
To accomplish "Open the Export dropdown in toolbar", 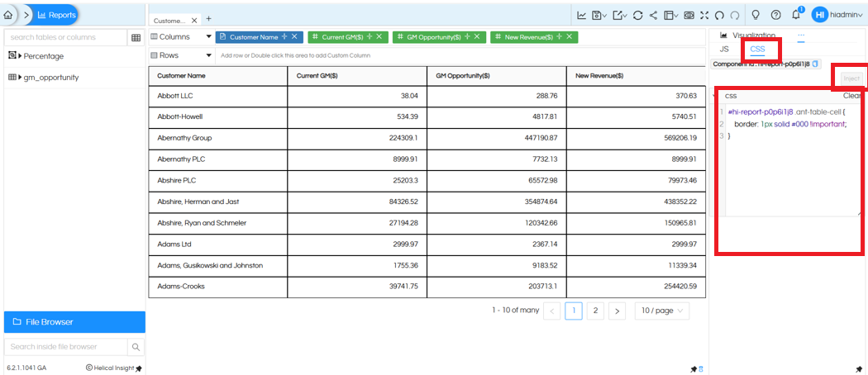I will pyautogui.click(x=619, y=16).
